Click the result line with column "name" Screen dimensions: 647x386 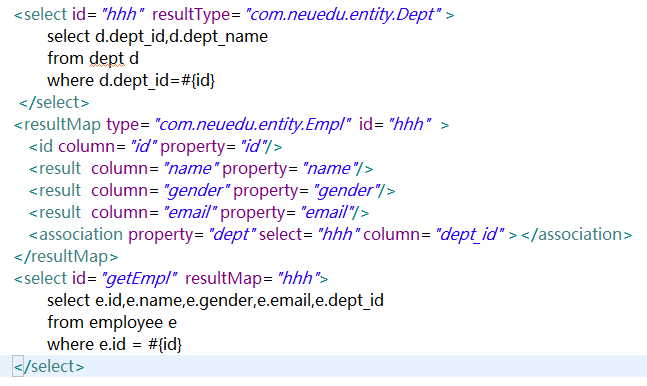click(x=201, y=168)
